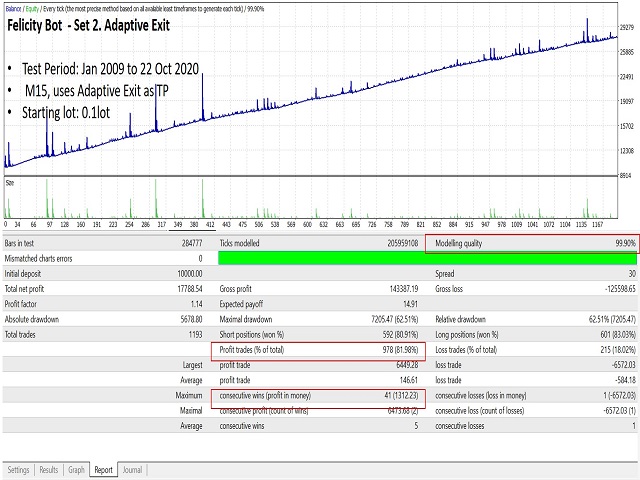The width and height of the screenshot is (640, 480).
Task: Click the green modelling quality bar
Action: tap(427, 258)
